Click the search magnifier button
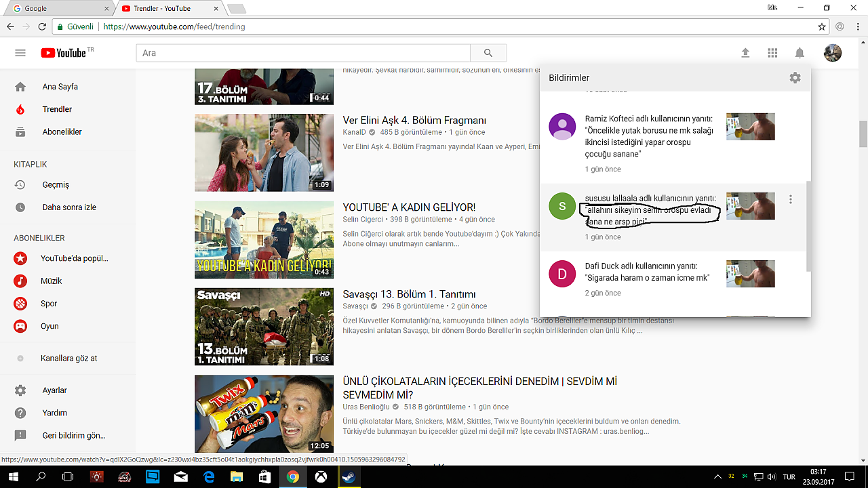The width and height of the screenshot is (868, 488). (x=488, y=53)
